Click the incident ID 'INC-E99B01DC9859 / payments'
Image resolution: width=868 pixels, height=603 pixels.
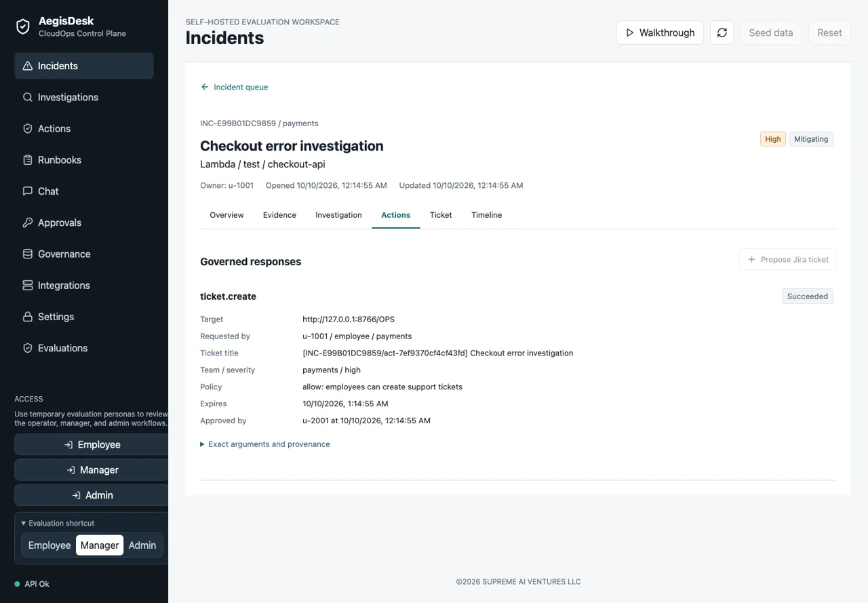[x=259, y=123]
